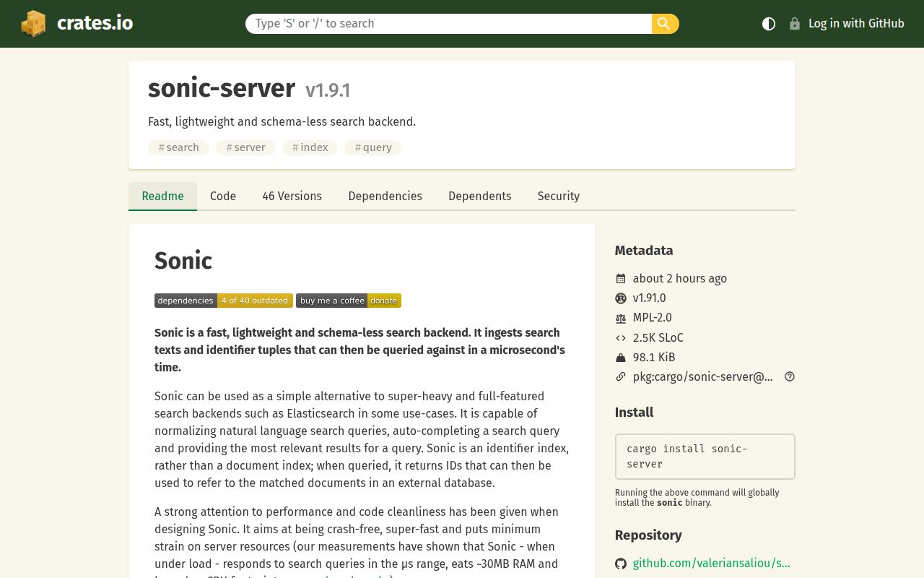Click the GitHub octocat icon in Repository
The width and height of the screenshot is (924, 578).
click(621, 564)
